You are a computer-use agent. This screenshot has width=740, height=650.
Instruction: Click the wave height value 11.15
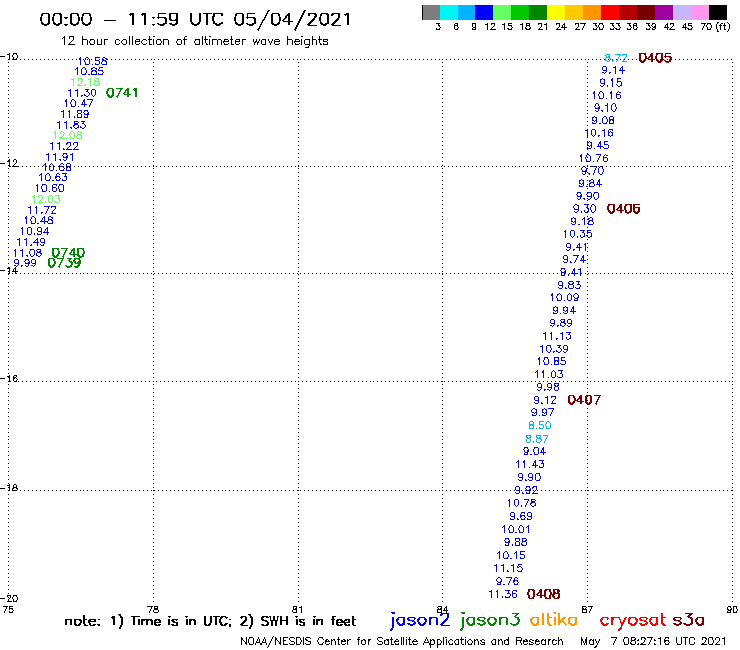pos(508,568)
